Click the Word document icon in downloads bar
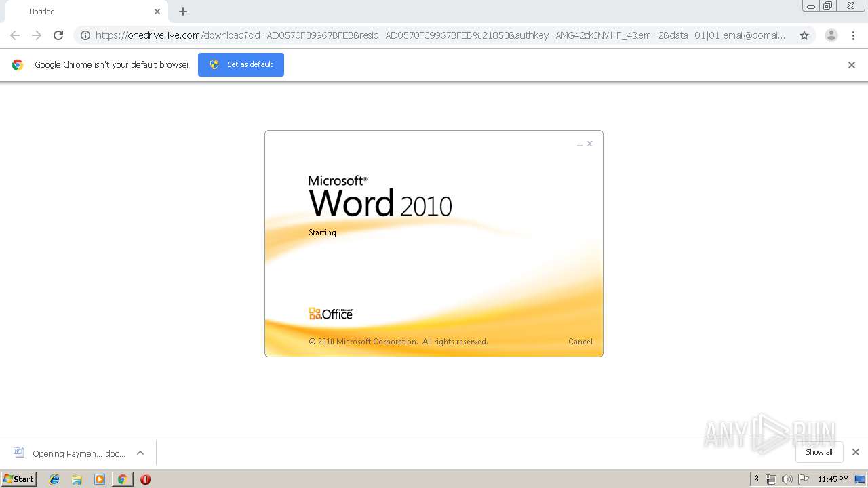The width and height of the screenshot is (868, 488). [19, 453]
